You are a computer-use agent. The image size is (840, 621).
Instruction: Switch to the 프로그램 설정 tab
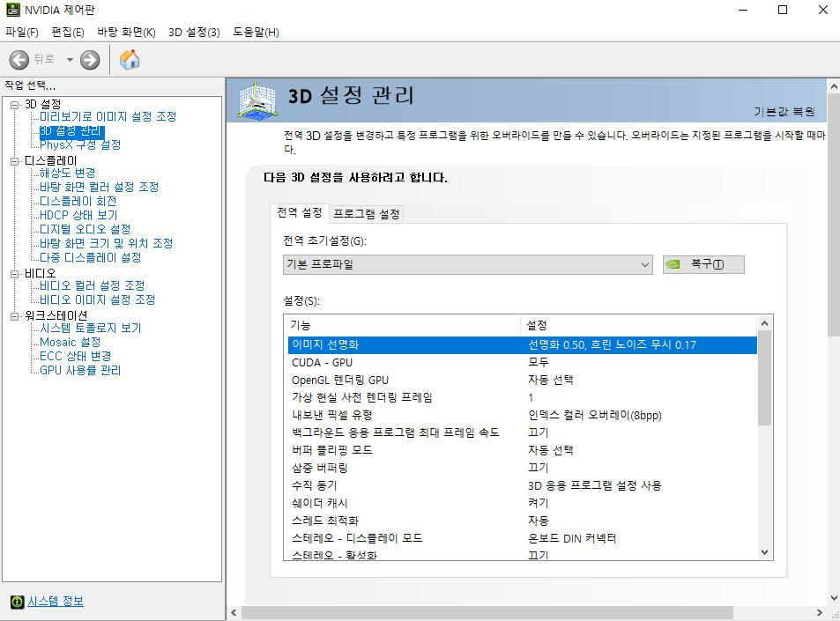(x=367, y=214)
